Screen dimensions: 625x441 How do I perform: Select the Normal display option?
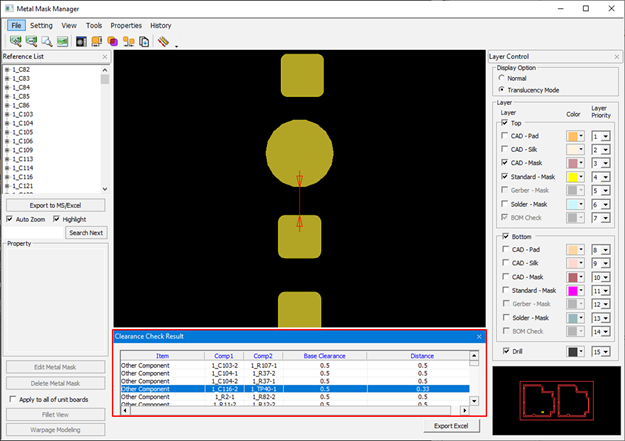pyautogui.click(x=502, y=77)
